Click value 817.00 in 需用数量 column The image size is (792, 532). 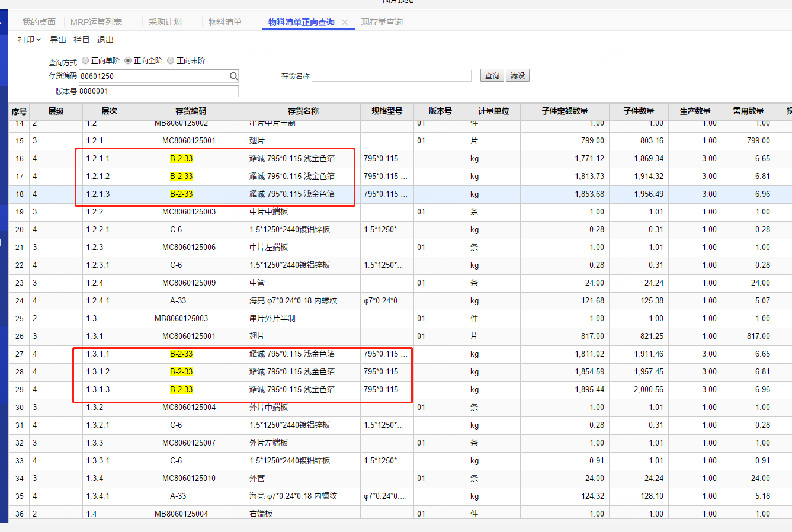[759, 336]
